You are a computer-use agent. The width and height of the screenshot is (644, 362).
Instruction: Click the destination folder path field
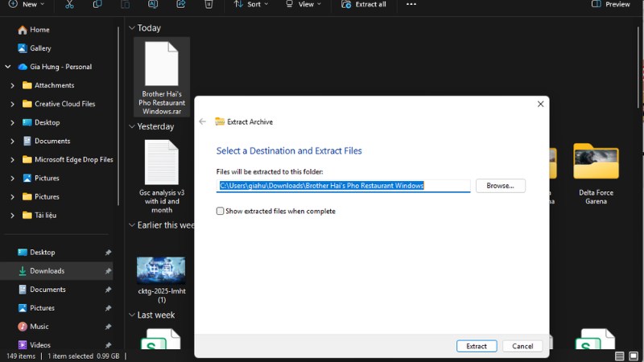pos(344,185)
